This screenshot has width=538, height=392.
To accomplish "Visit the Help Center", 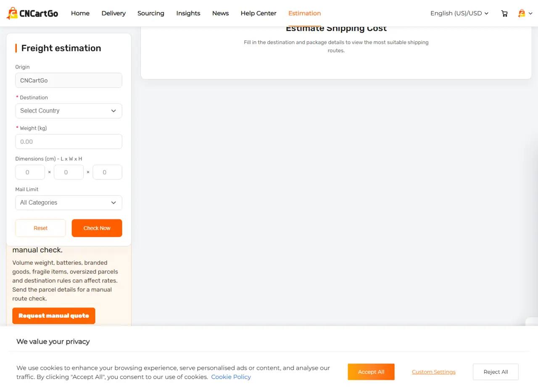I will click(x=258, y=13).
